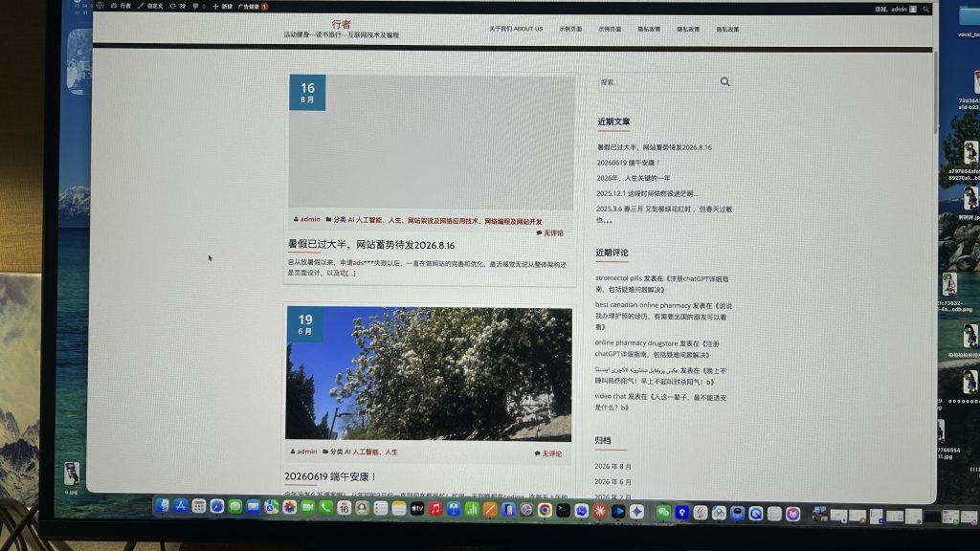Open Safari from the Dock
Screen dimensions: 980x551
(217, 507)
